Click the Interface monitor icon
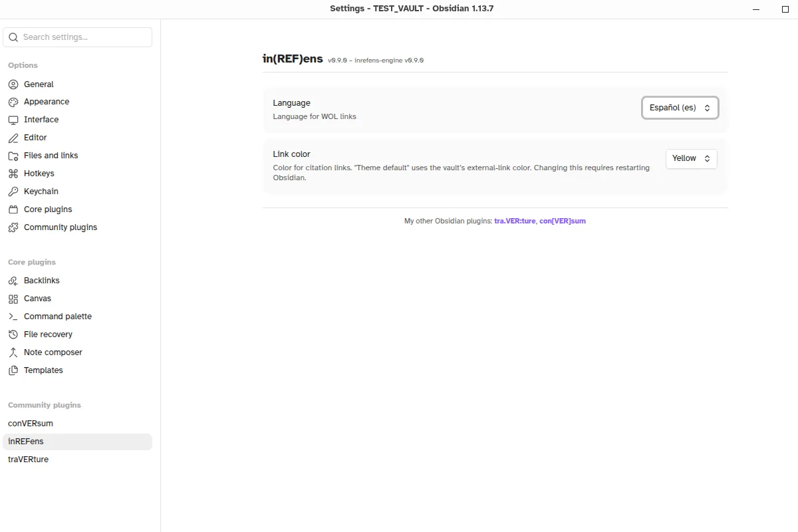Image resolution: width=798 pixels, height=532 pixels. coord(13,120)
